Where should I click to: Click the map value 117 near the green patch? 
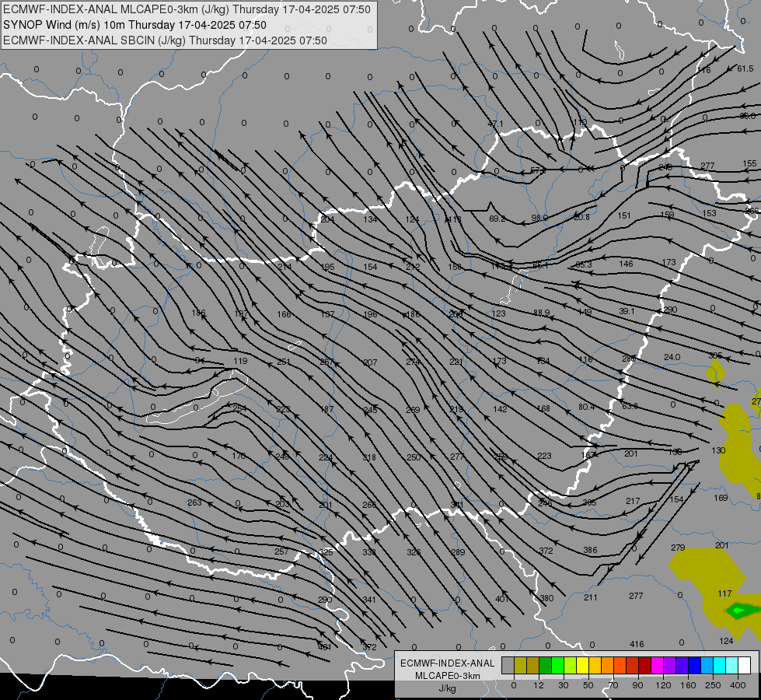(724, 593)
